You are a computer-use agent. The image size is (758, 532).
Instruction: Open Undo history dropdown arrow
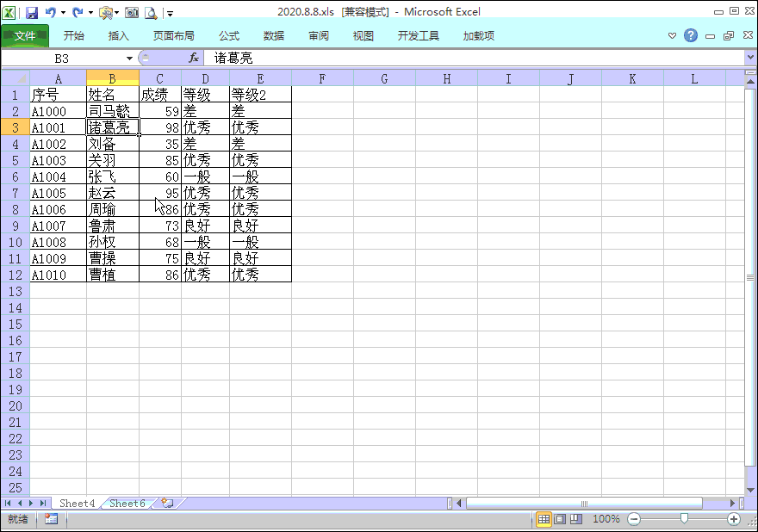64,13
